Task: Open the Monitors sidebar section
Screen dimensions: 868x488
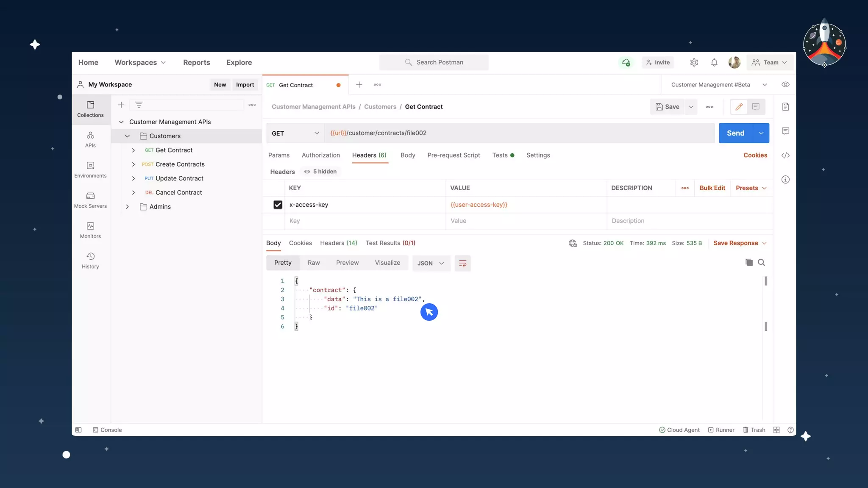Action: [x=90, y=230]
